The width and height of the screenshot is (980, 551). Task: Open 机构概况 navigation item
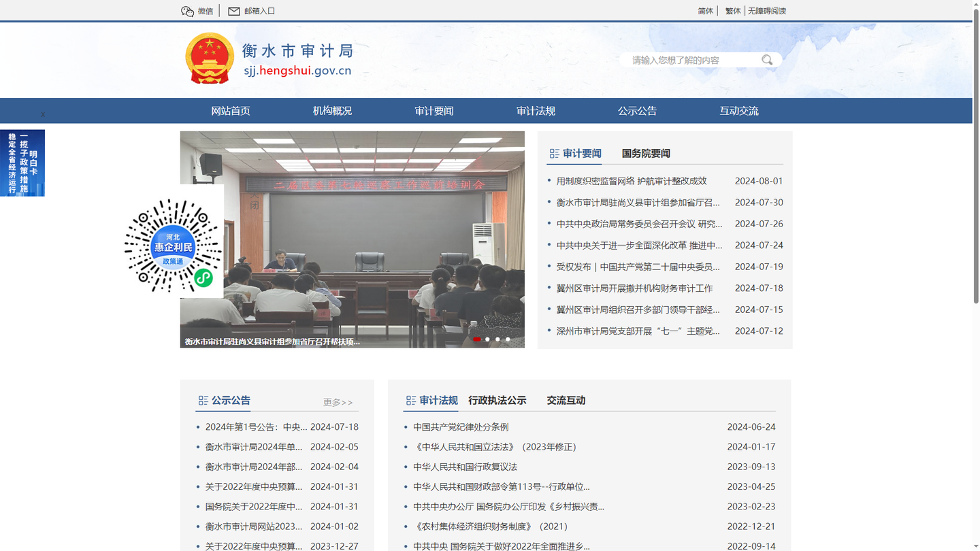[x=332, y=111]
